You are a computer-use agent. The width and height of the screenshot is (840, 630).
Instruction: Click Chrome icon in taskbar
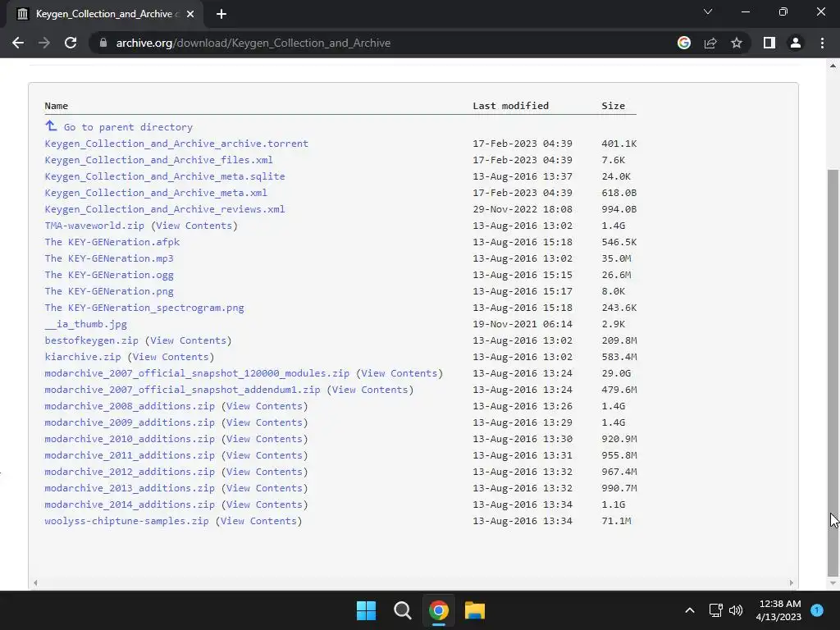[438, 610]
